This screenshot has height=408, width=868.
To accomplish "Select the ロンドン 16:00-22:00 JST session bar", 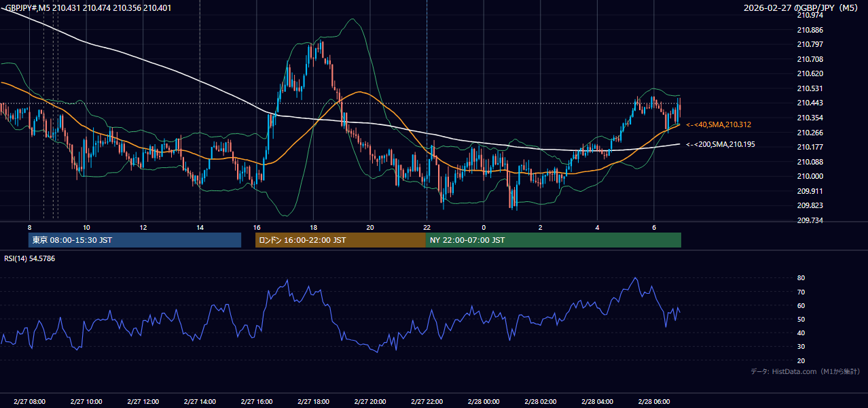I will pyautogui.click(x=340, y=240).
